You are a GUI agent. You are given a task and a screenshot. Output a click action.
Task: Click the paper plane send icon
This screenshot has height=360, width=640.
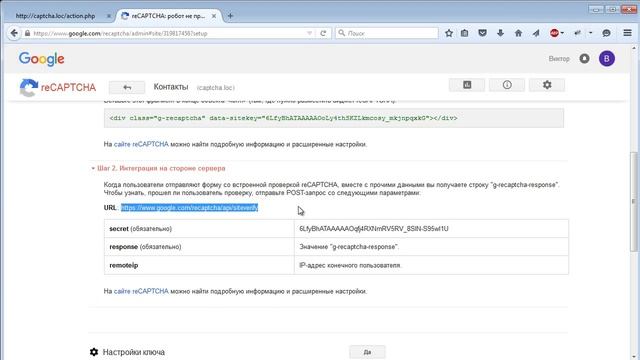[x=536, y=33]
